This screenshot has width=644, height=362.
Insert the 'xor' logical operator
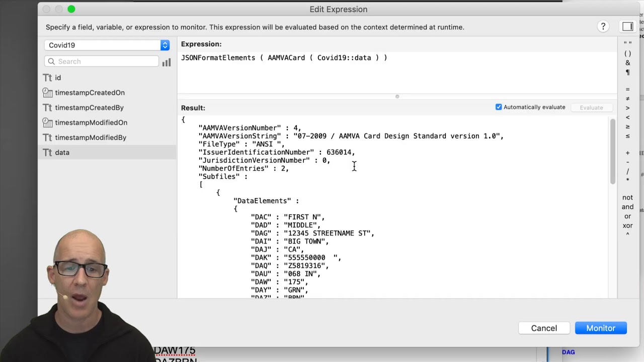[x=627, y=226]
